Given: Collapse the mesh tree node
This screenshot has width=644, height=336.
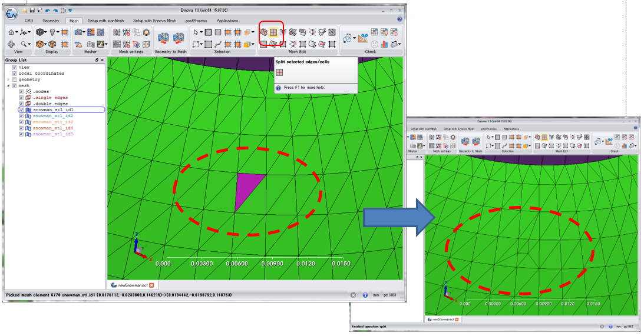Looking at the screenshot, I should [x=8, y=85].
